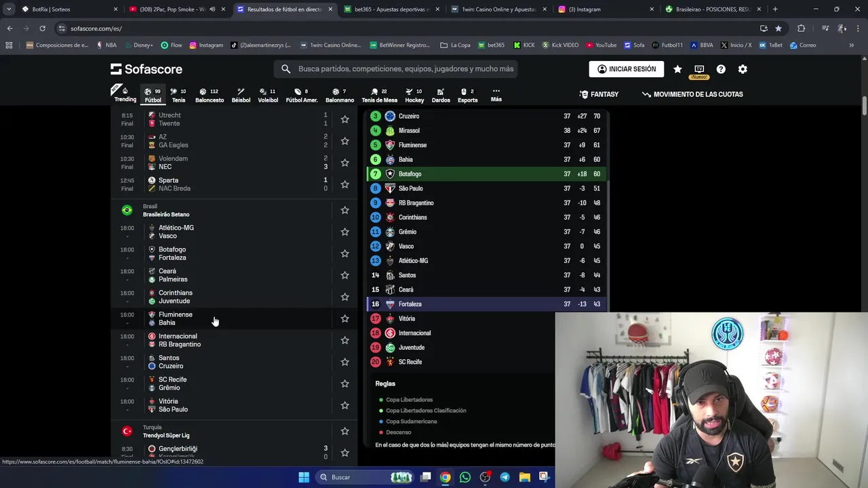
Task: Open the Brasileirão Betano league link
Action: [x=166, y=214]
